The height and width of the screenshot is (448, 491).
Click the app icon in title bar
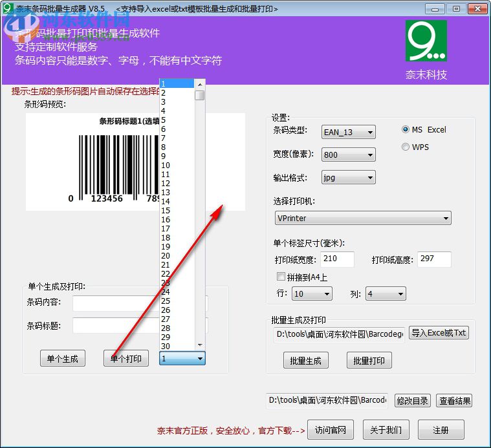[8, 8]
